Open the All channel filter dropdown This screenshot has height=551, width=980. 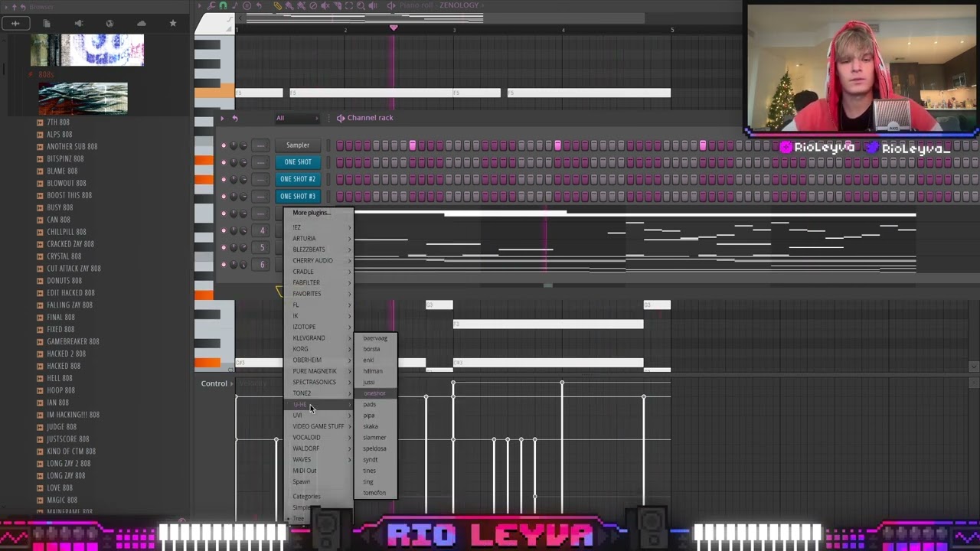[x=297, y=118]
